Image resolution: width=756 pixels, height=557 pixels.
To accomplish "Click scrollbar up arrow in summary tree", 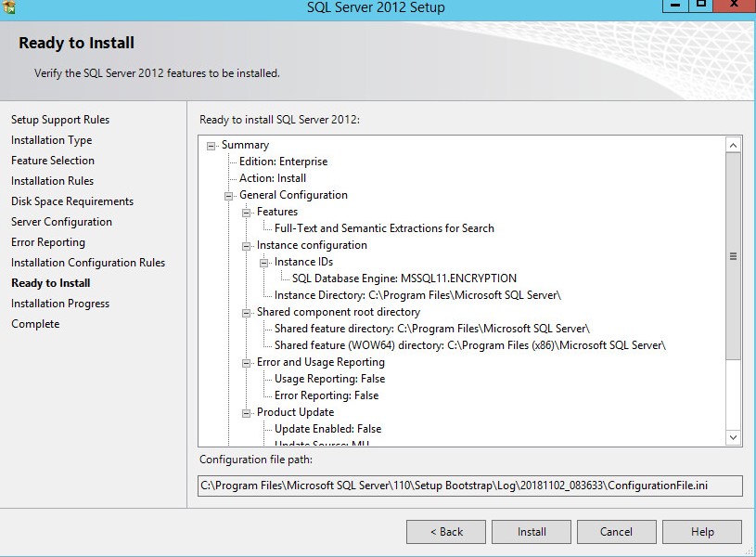I will [733, 145].
